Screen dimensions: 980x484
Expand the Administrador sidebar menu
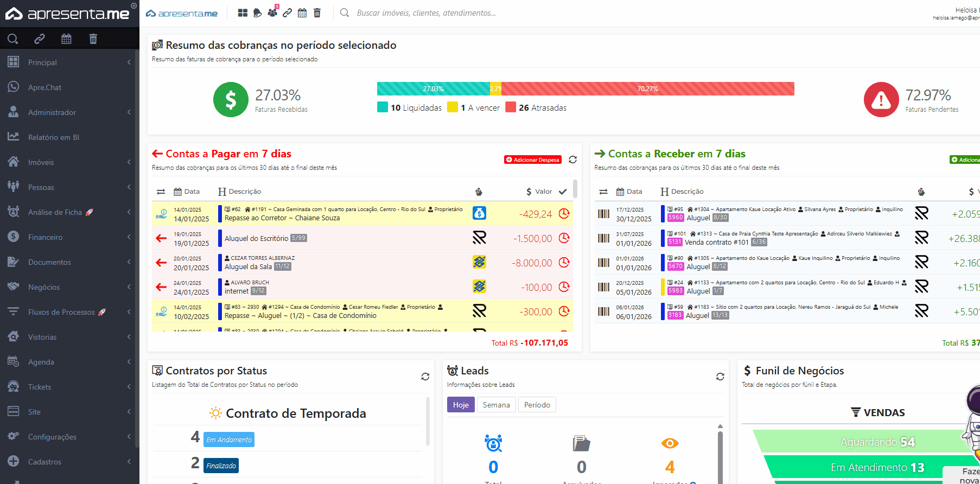(69, 112)
